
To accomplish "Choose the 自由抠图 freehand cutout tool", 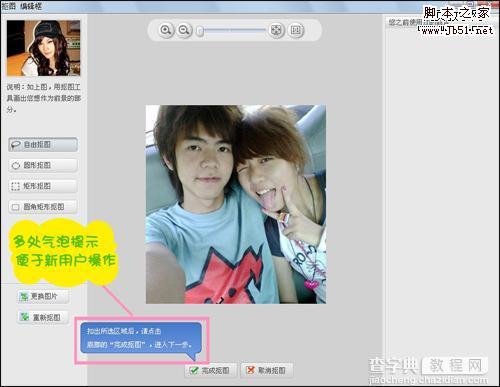I will [43, 145].
